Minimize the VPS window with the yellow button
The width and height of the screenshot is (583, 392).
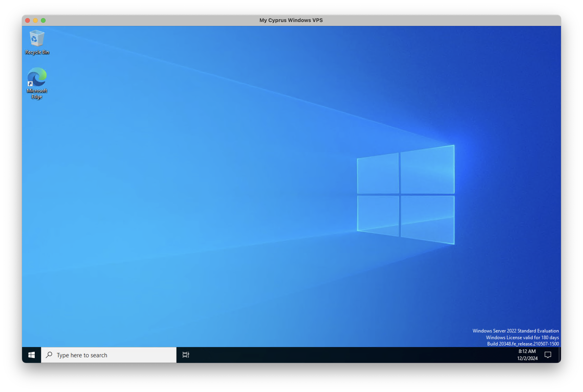click(36, 20)
